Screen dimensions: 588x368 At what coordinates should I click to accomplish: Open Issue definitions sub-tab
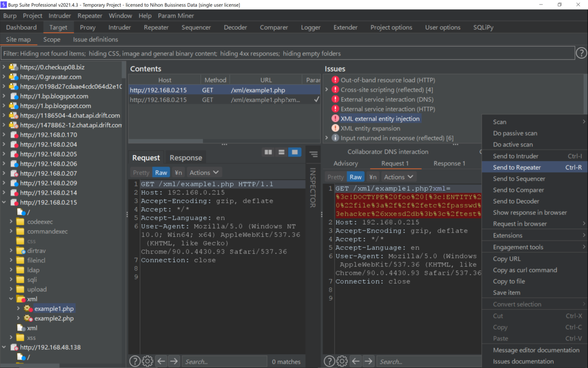click(x=96, y=39)
